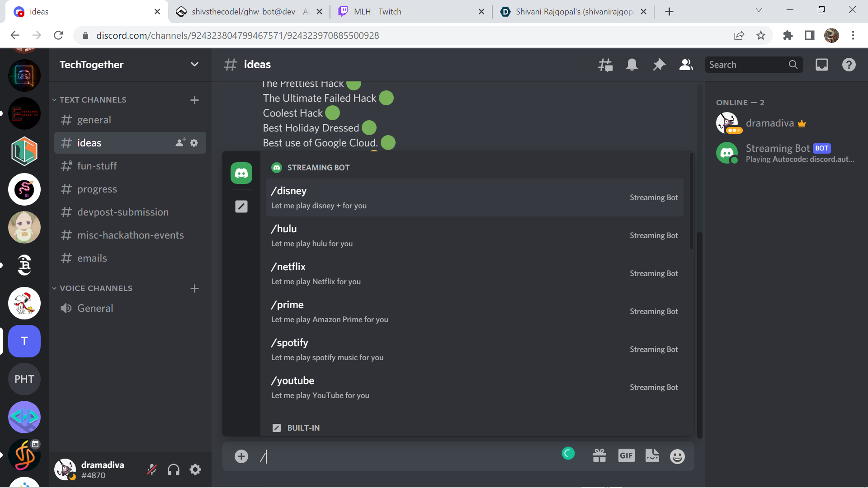The height and width of the screenshot is (488, 868).
Task: Toggle member list visibility icon
Action: coord(686,65)
